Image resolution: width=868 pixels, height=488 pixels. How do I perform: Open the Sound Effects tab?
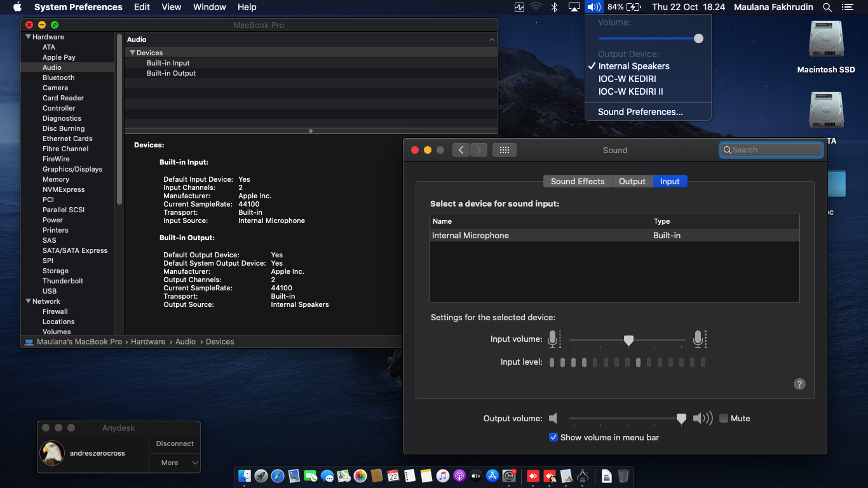577,181
